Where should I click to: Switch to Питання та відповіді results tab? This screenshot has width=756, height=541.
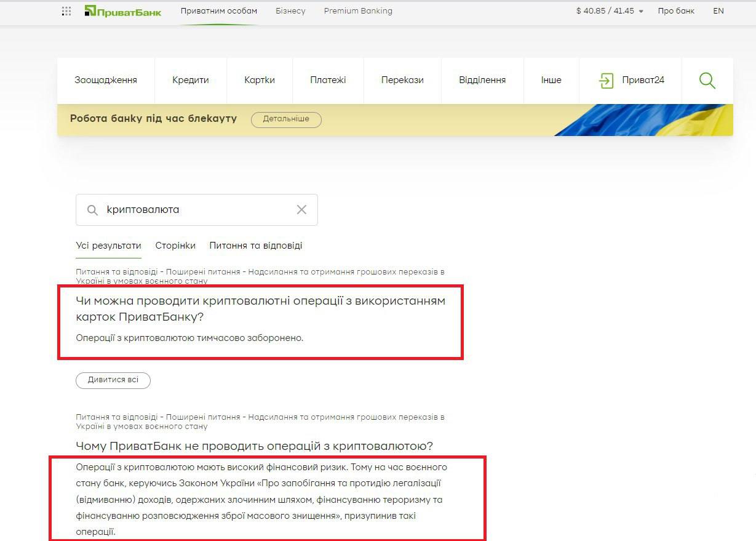[x=256, y=246]
